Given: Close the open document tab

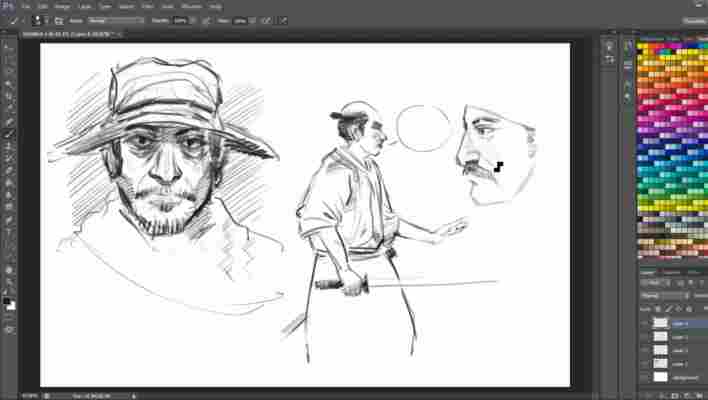Looking at the screenshot, I should 120,34.
